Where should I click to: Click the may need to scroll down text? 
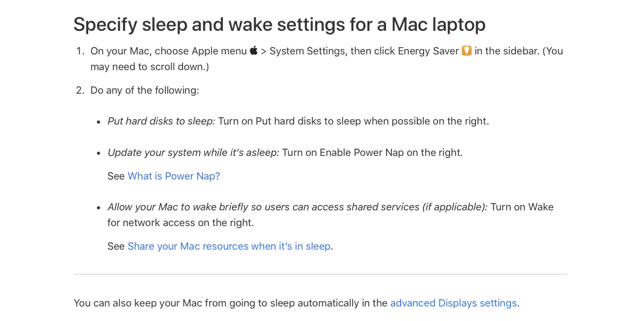[148, 66]
